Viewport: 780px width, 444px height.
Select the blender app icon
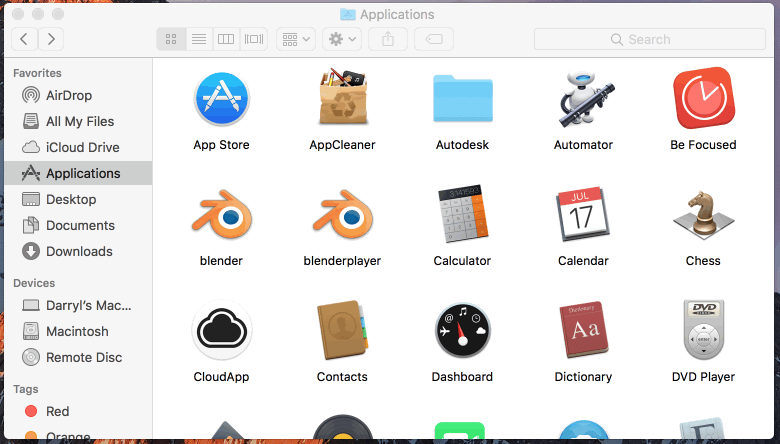tap(221, 215)
